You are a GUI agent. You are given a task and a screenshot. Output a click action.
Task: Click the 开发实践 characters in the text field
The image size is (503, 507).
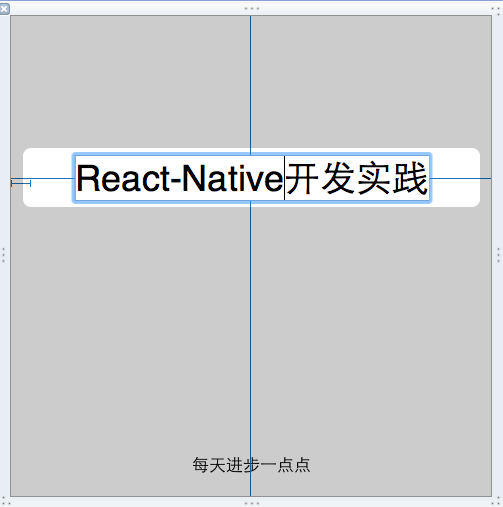coord(357,178)
